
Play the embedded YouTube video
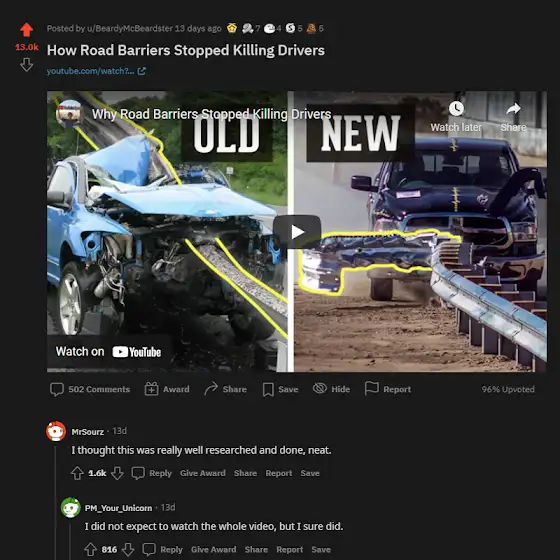pos(297,232)
